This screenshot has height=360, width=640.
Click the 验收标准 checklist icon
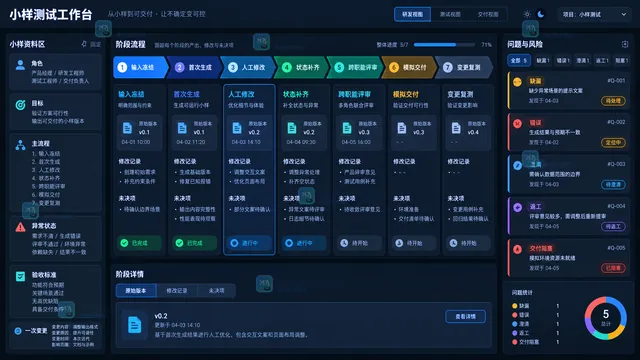point(20,276)
